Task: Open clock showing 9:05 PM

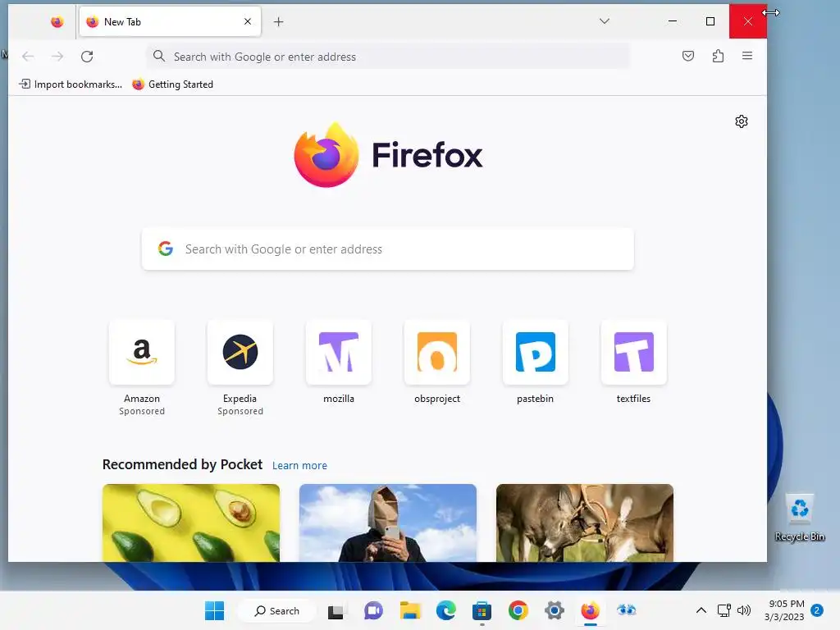Action: tap(785, 610)
